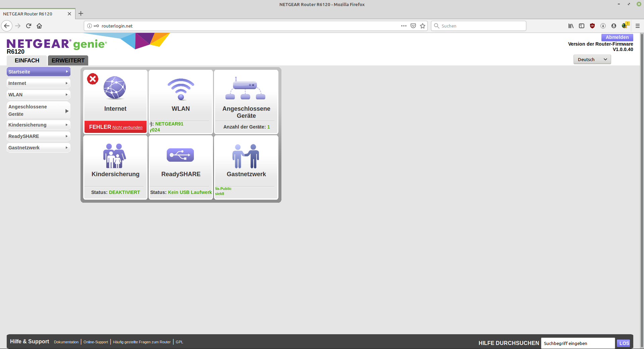Select the Angeschlossene Geräte network icon

click(246, 88)
